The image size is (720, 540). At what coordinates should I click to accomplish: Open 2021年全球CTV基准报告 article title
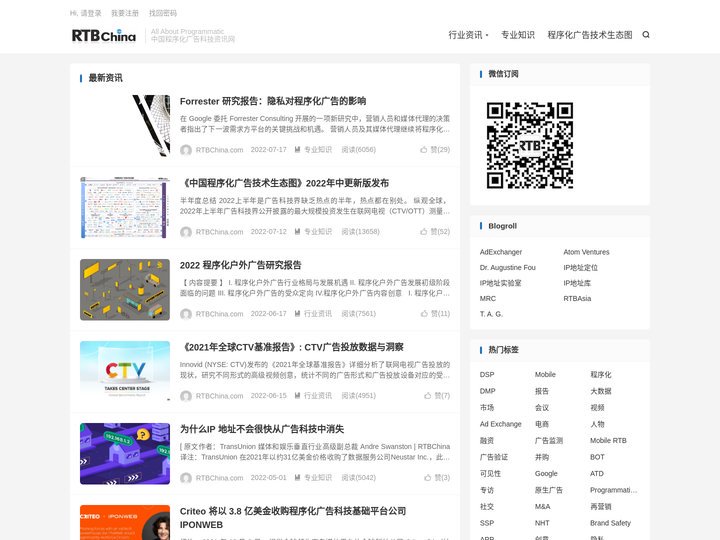tap(292, 347)
